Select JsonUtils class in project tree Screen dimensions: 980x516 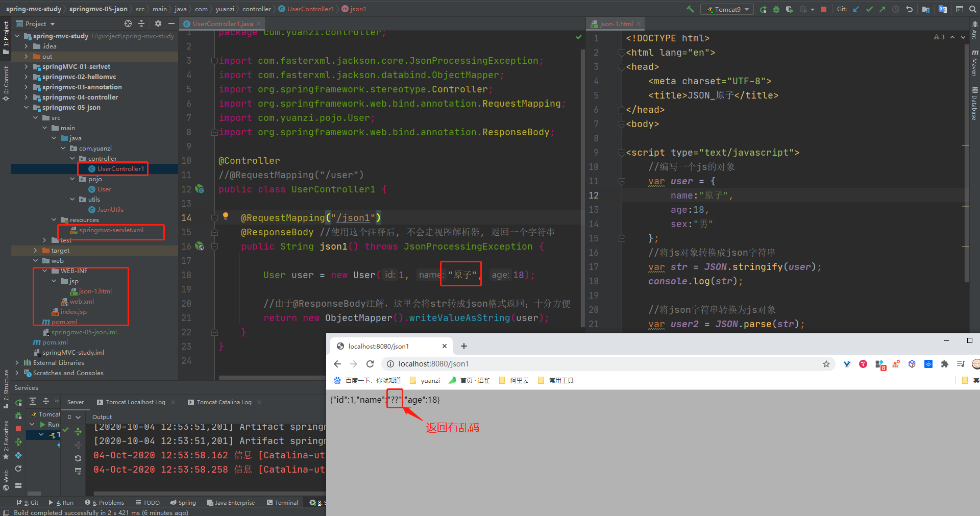(x=110, y=210)
